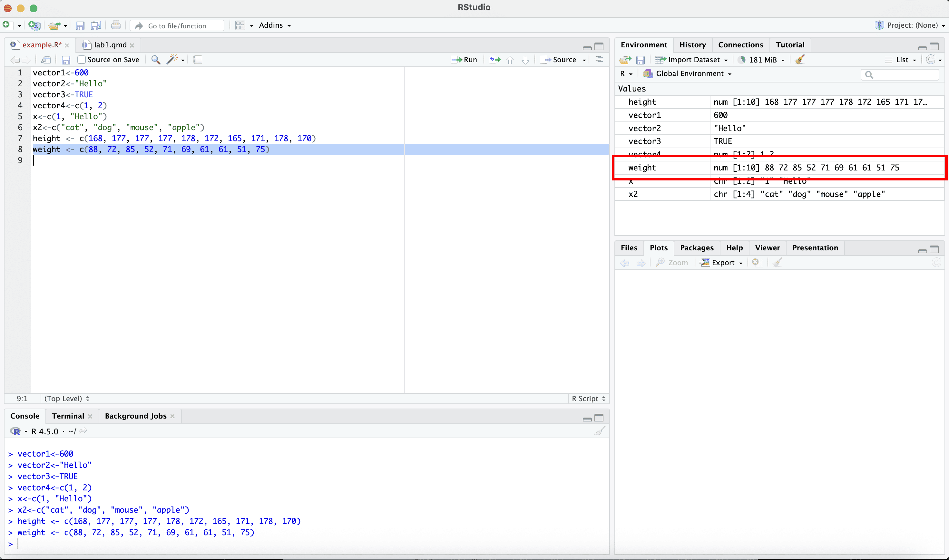Click the re-run previous code region icon

(494, 60)
